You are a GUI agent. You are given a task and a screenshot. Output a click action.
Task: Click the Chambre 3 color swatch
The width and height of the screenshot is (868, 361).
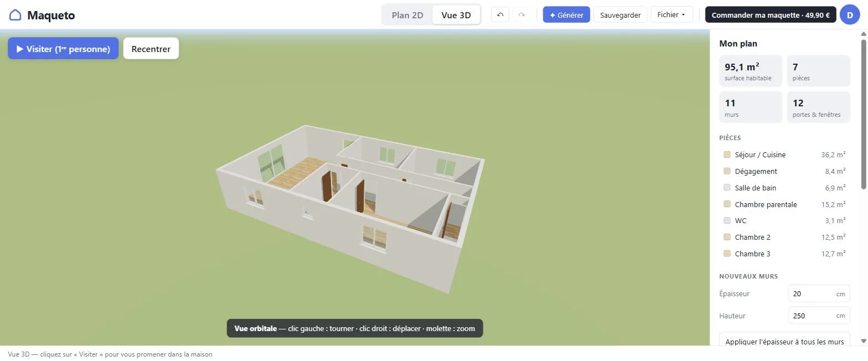pos(727,254)
